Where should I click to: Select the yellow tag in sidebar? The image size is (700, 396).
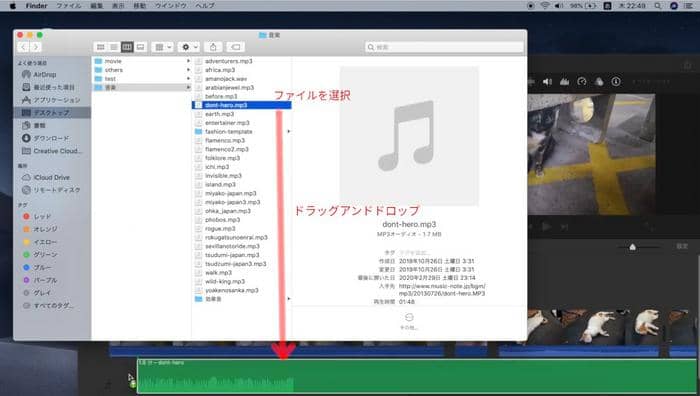pos(40,242)
